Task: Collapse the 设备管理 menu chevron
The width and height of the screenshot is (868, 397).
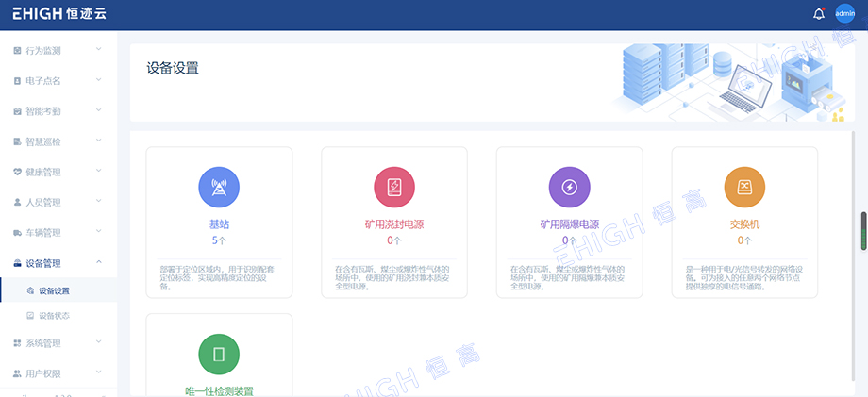Action: 99,262
